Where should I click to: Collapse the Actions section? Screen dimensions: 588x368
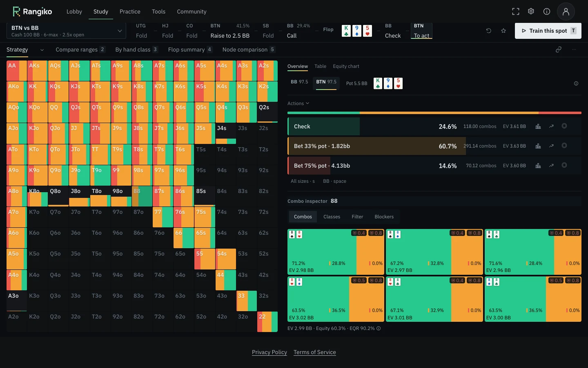coord(298,103)
